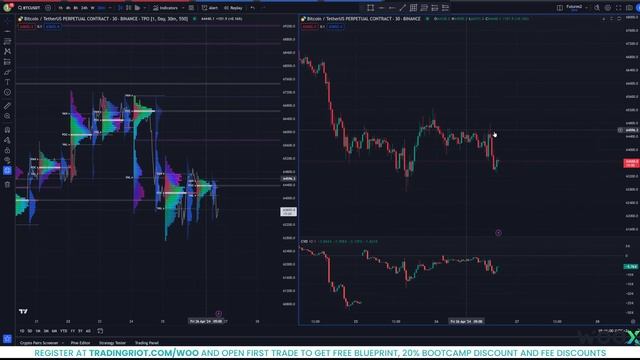The width and height of the screenshot is (640, 360).
Task: Click the redo arrow
Action: click(263, 8)
